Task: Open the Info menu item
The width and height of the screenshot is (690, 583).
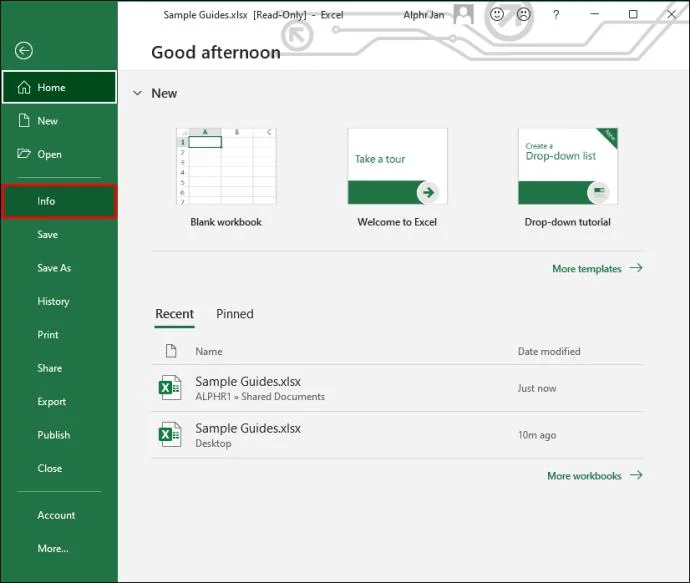Action: pos(59,202)
